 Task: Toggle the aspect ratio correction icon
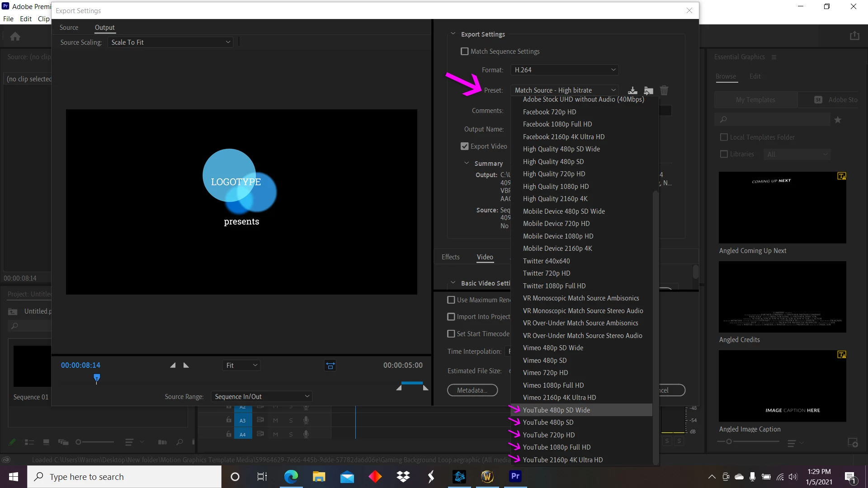tap(330, 366)
